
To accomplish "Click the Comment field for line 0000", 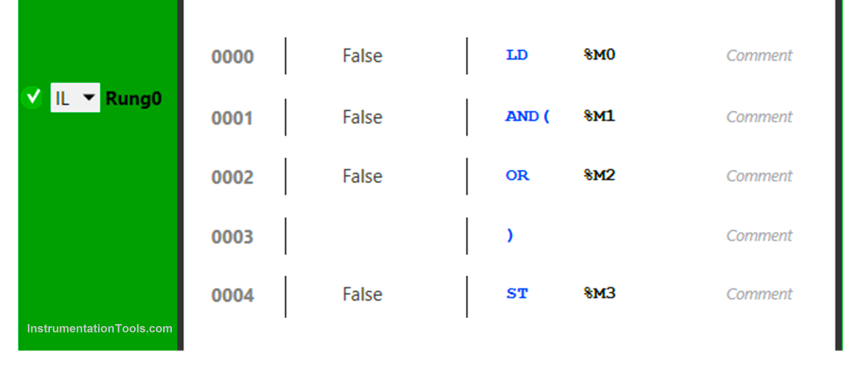I will (759, 55).
